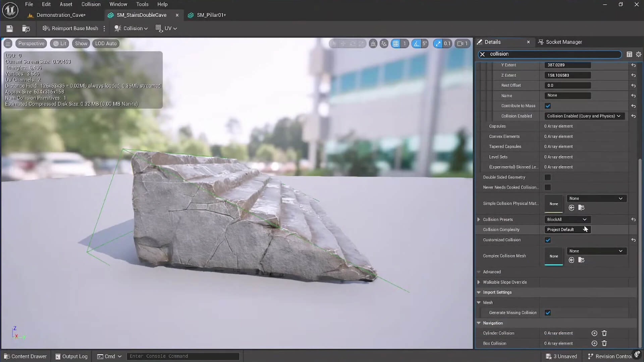Use selected asset for Simple Collision Physical Material
644x362 pixels.
[571, 208]
